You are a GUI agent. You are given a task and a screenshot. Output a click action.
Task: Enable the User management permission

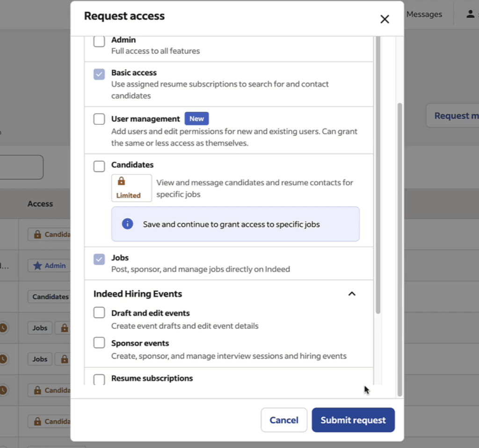[99, 119]
